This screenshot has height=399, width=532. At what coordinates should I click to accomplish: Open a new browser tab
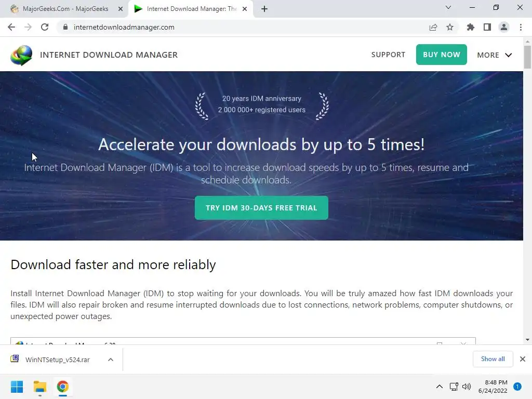point(264,9)
